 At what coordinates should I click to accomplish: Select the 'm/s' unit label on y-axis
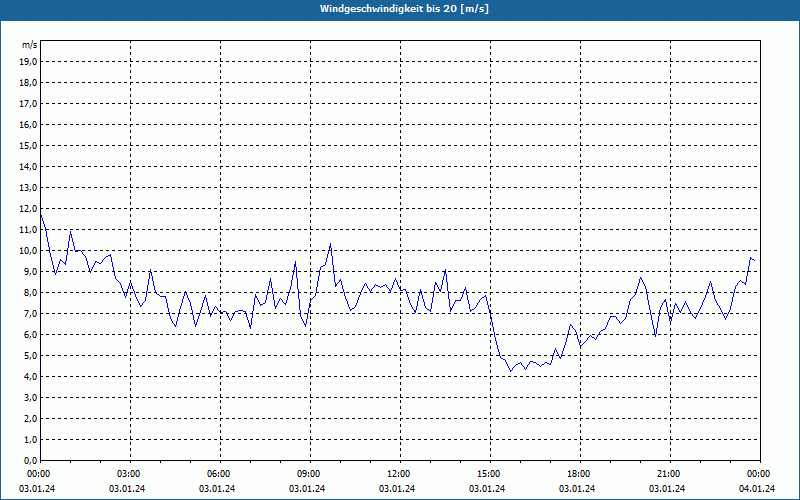[30, 45]
